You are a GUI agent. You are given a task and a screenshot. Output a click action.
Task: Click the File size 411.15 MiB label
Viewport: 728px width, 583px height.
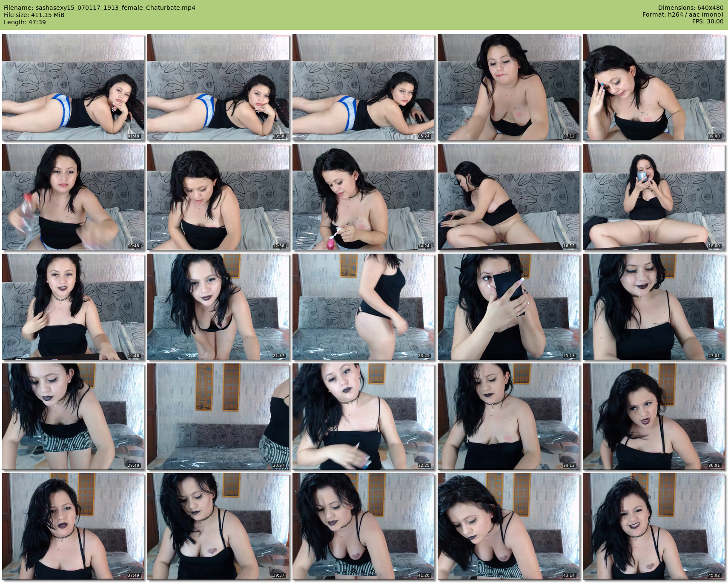(34, 15)
